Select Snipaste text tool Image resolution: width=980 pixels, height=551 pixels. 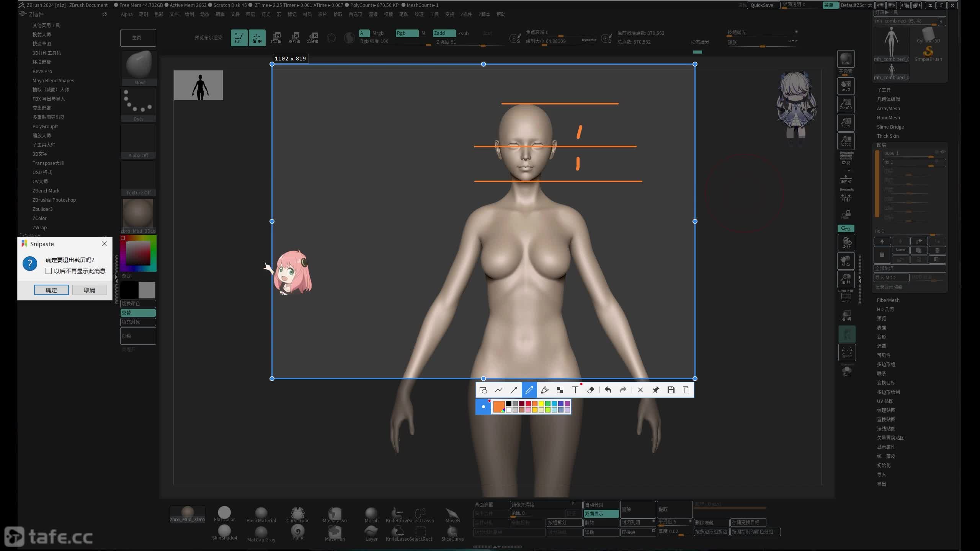(x=575, y=390)
